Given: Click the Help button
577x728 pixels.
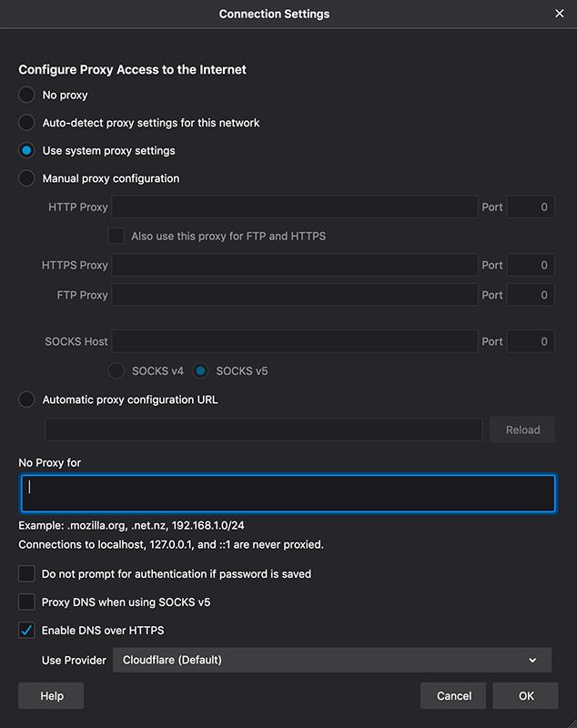Looking at the screenshot, I should [51, 695].
